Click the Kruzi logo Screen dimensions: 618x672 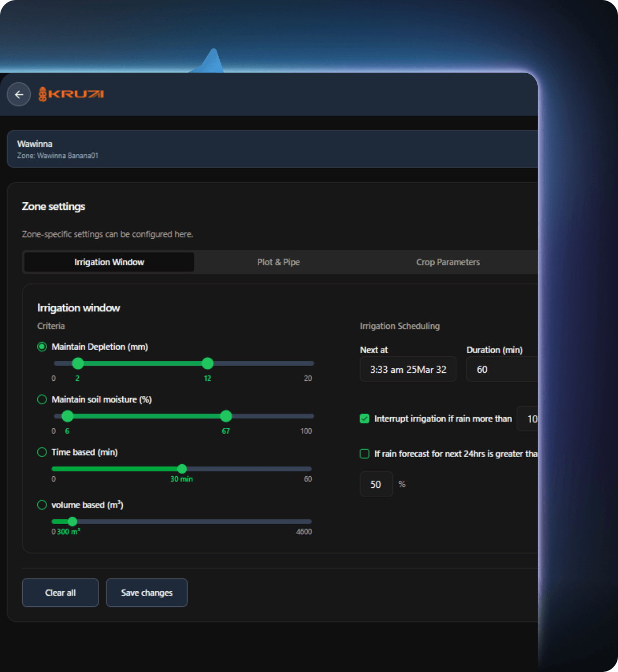(71, 94)
